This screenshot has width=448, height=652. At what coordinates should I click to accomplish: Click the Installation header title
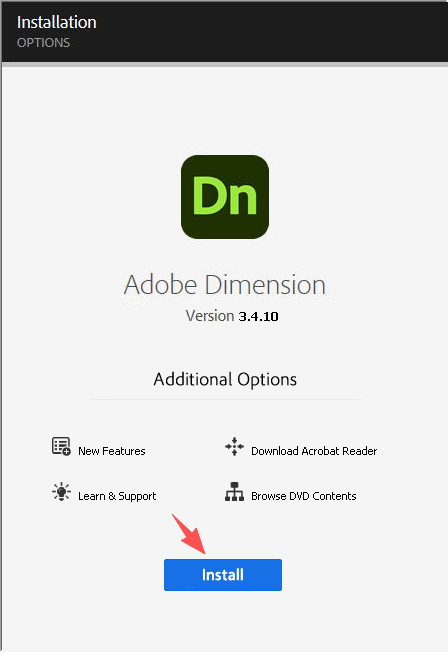(57, 22)
